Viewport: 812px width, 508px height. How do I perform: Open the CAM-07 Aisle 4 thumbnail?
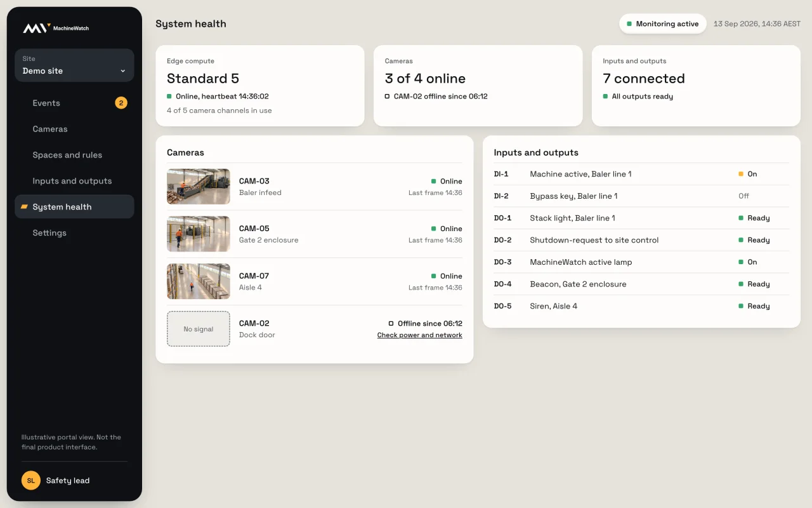(199, 281)
